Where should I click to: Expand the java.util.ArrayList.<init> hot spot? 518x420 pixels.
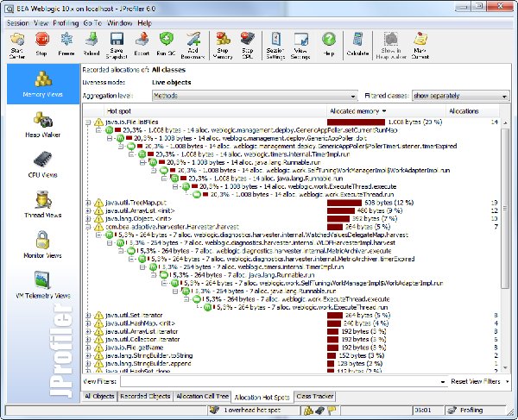tap(88, 210)
